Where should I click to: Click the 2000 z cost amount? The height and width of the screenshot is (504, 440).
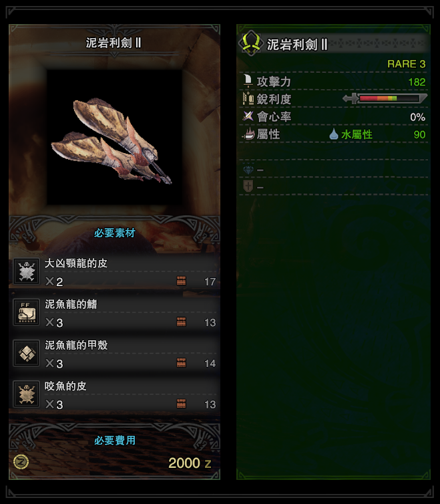[x=190, y=463]
